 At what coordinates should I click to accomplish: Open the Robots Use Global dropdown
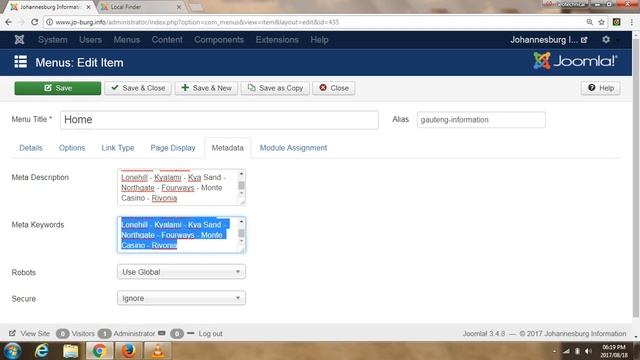click(181, 272)
